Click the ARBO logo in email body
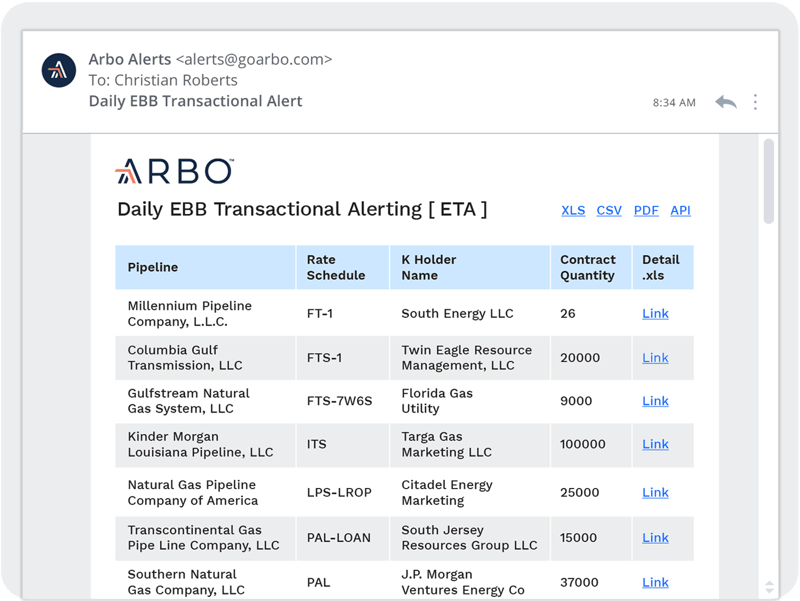 (174, 170)
